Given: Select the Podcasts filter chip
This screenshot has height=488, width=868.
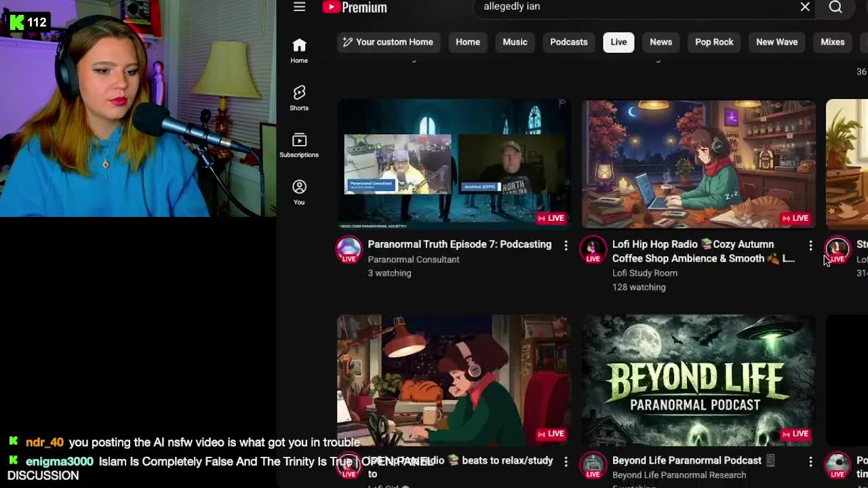Looking at the screenshot, I should pyautogui.click(x=568, y=42).
